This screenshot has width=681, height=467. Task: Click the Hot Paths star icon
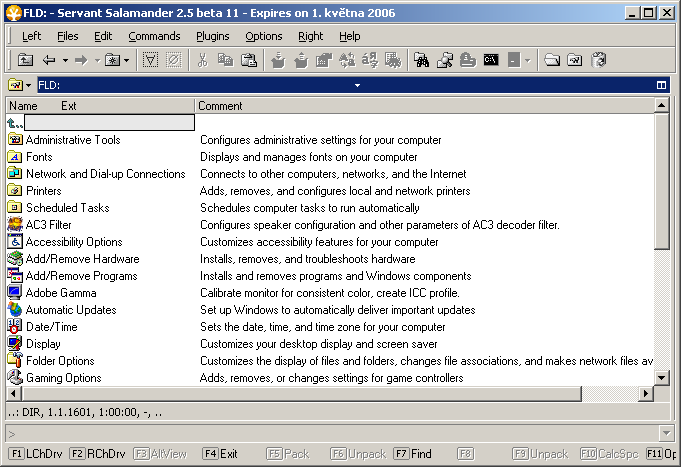pos(113,60)
